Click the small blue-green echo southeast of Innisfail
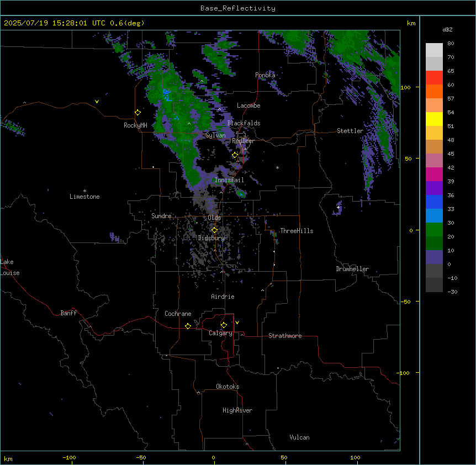The image size is (476, 465). (x=241, y=193)
